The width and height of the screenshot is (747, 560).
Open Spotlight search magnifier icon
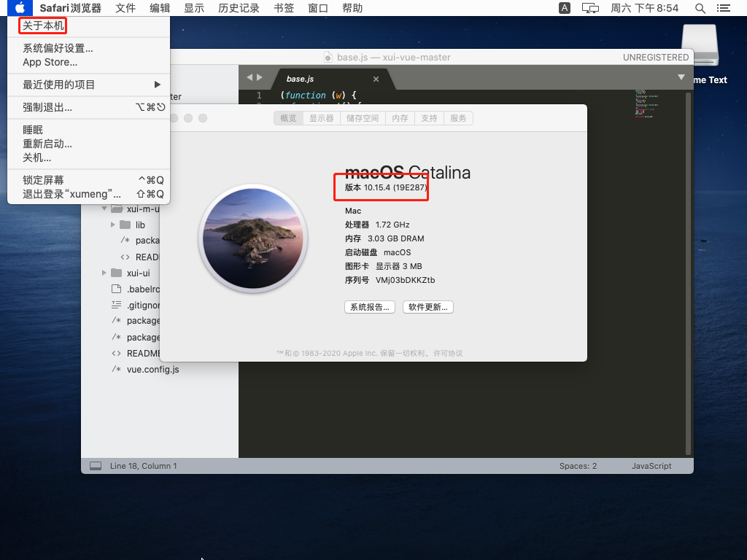[x=700, y=8]
